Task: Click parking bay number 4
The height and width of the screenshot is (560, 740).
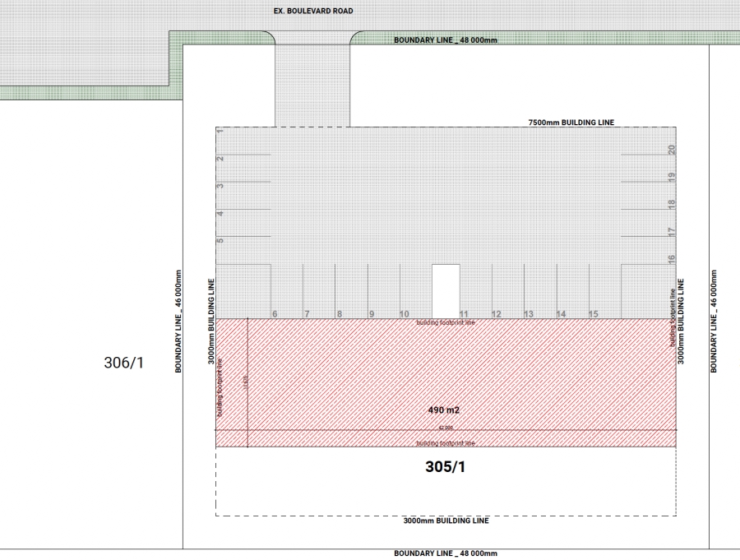Action: tap(220, 214)
